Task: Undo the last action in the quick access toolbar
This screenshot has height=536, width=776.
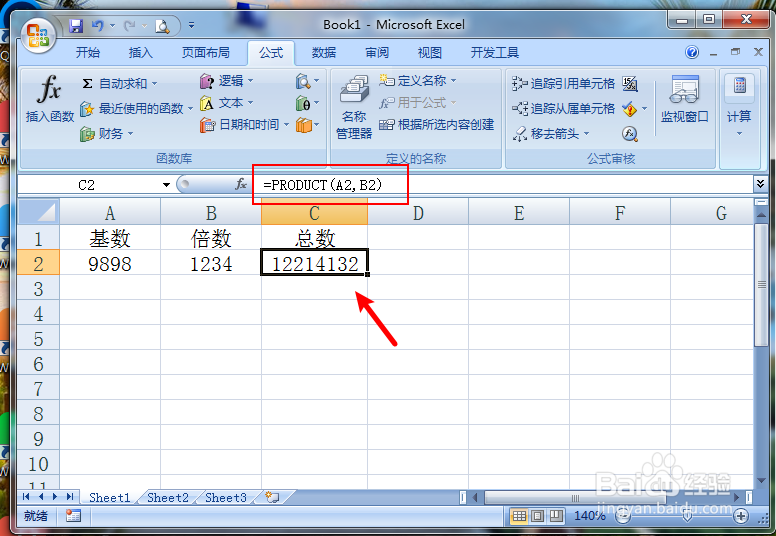Action: pos(97,26)
